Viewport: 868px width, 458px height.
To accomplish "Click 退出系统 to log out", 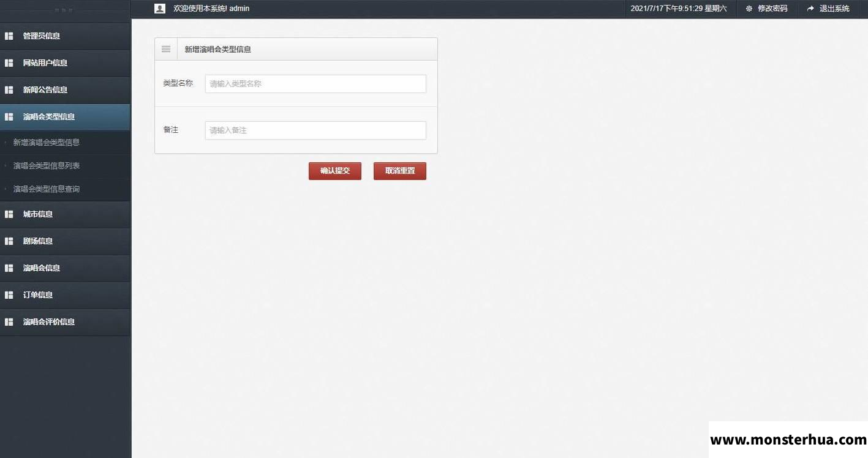I will 834,9.
